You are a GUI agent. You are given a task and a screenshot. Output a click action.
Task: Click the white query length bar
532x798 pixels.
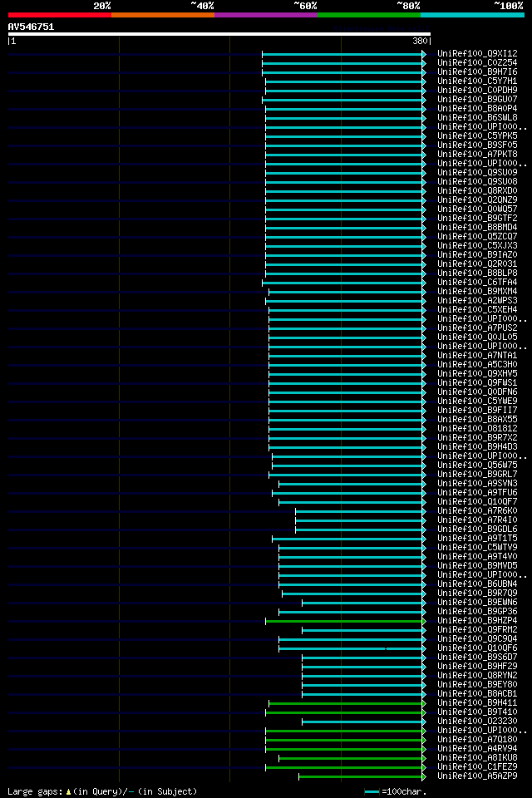219,34
